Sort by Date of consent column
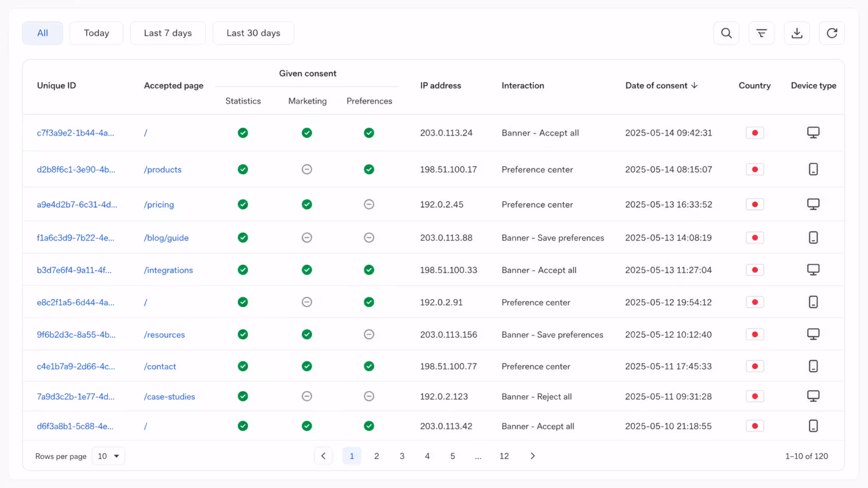The image size is (868, 488). [x=661, y=86]
